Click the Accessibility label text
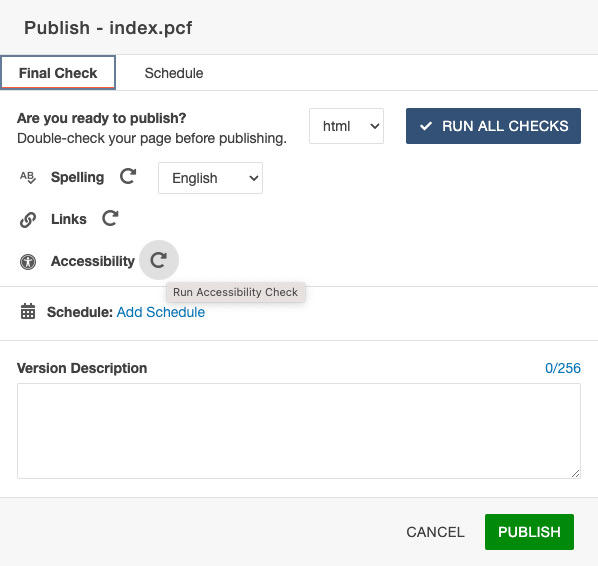 click(93, 261)
